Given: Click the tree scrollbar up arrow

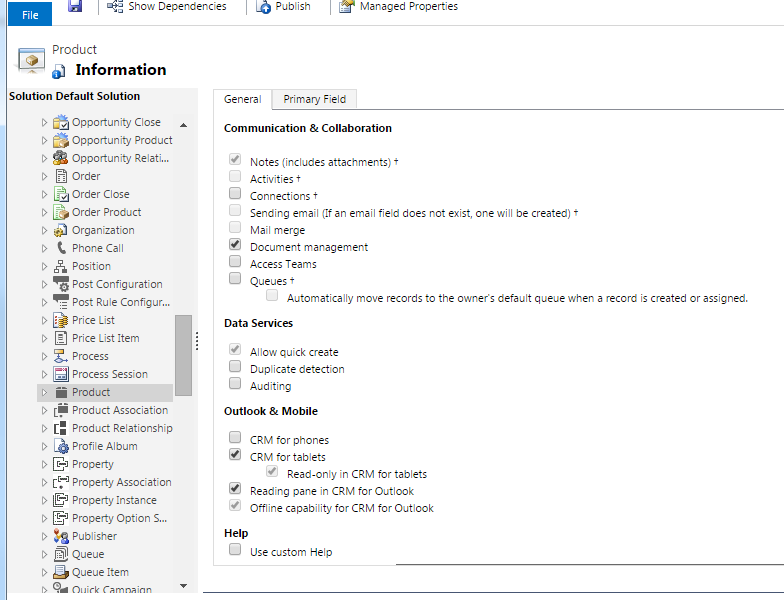Looking at the screenshot, I should [x=183, y=124].
